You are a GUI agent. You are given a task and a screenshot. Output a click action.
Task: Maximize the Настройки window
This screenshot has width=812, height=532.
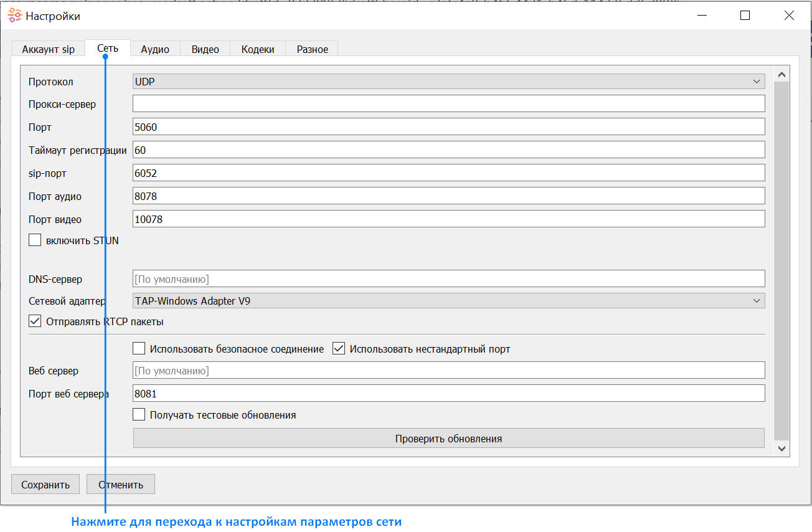coord(745,16)
